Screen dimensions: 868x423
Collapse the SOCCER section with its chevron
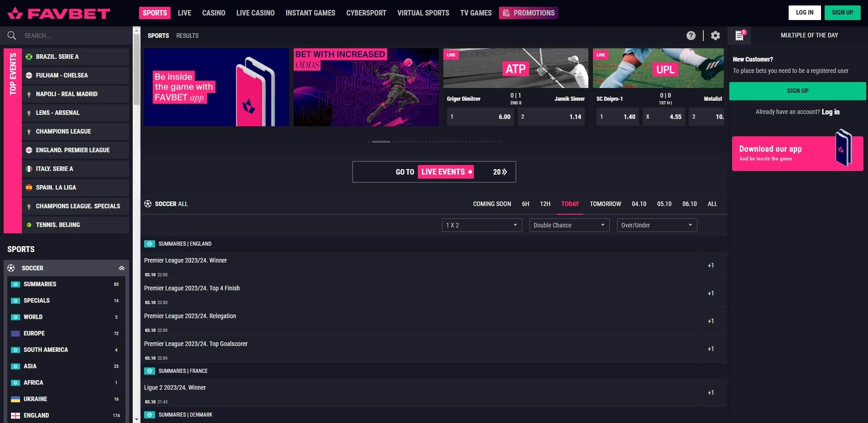pos(121,268)
